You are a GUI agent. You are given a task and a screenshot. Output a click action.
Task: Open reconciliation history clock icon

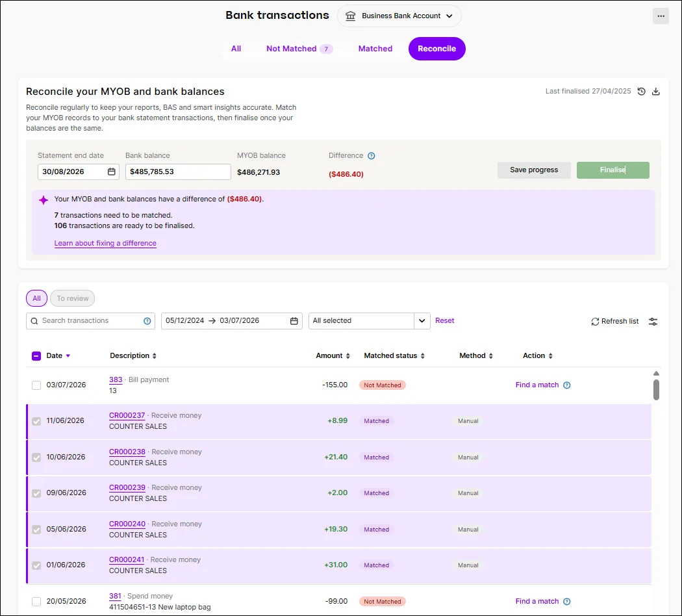pyautogui.click(x=641, y=92)
